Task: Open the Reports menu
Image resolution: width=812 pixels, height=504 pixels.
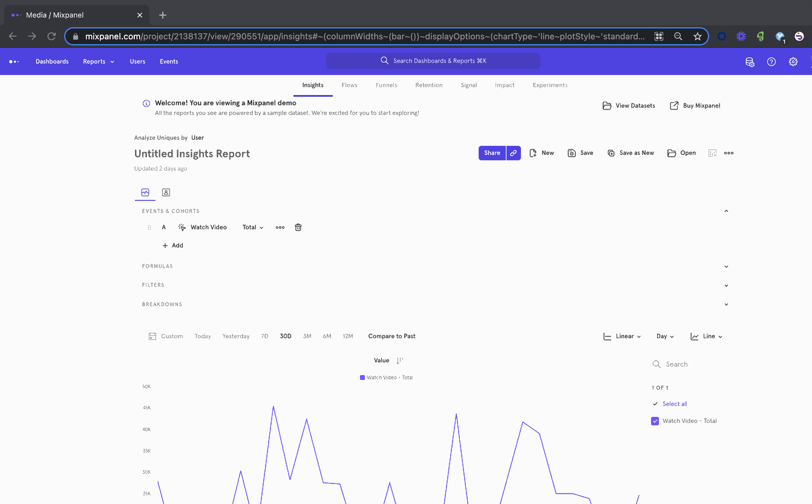Action: pyautogui.click(x=98, y=62)
